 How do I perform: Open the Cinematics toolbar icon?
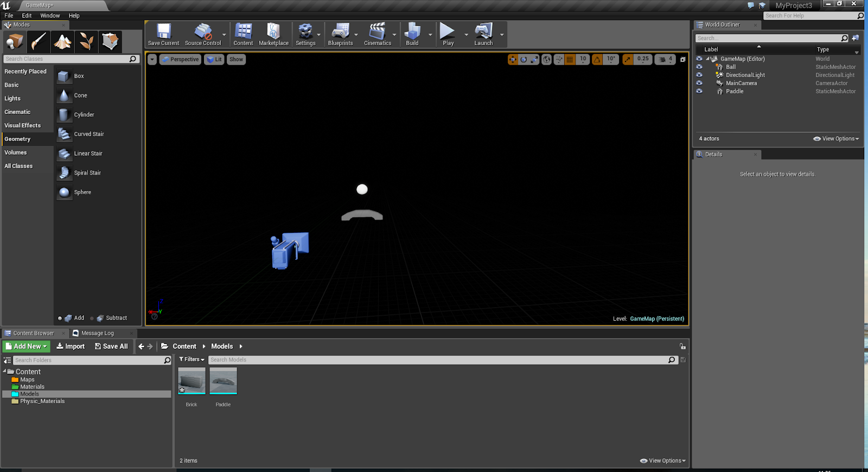point(378,34)
